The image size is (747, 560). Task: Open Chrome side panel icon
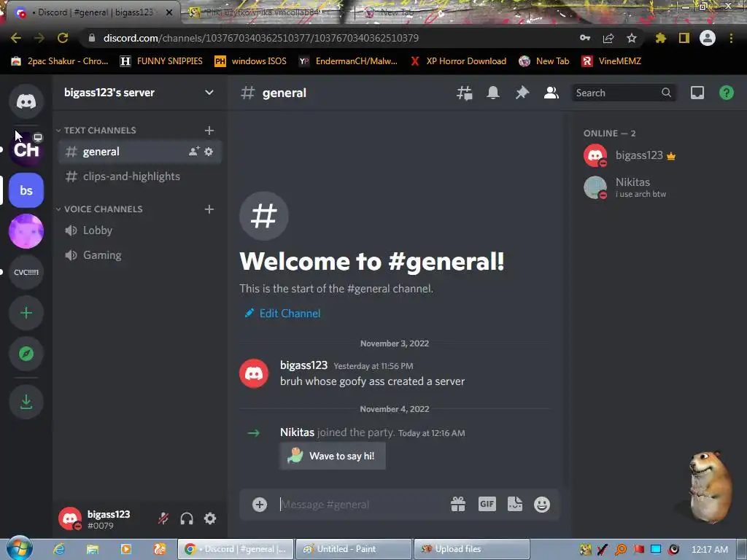click(x=684, y=38)
